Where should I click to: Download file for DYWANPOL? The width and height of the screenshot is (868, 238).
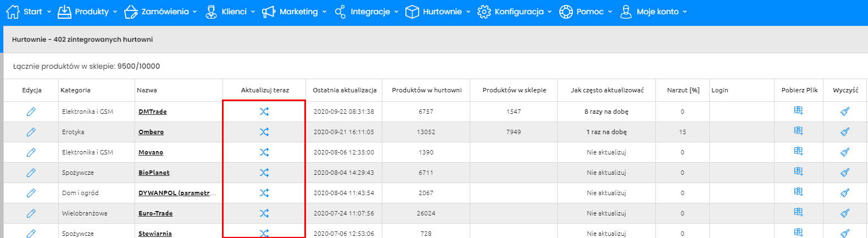(799, 192)
